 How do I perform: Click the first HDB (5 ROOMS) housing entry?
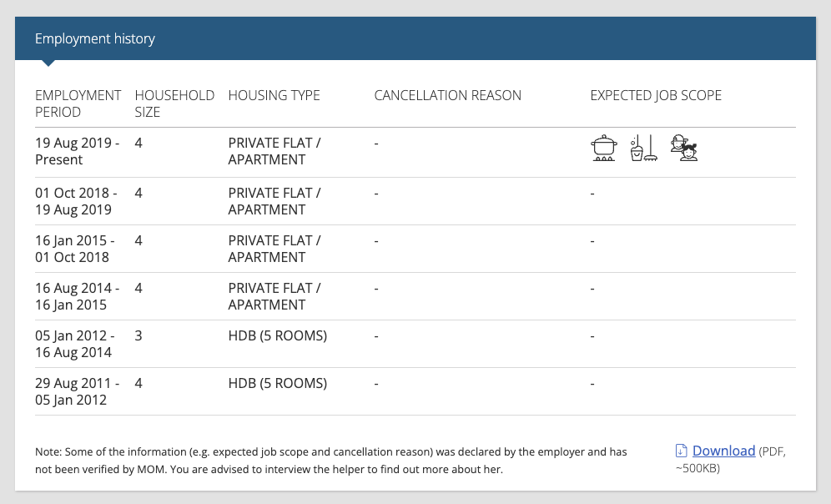pyautogui.click(x=278, y=336)
